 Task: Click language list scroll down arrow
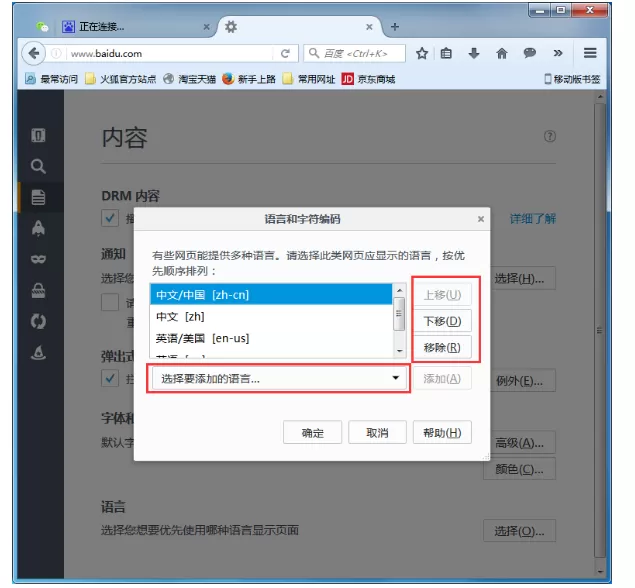coord(400,351)
